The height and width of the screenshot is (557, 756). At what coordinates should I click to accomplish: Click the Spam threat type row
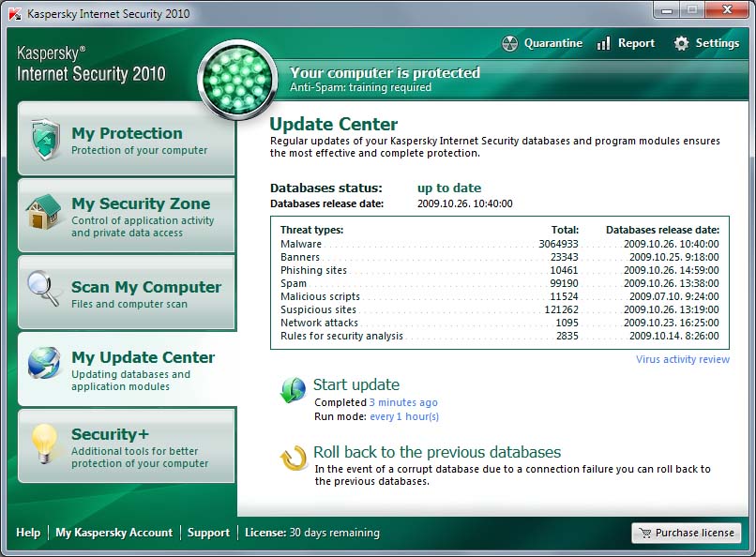click(500, 283)
